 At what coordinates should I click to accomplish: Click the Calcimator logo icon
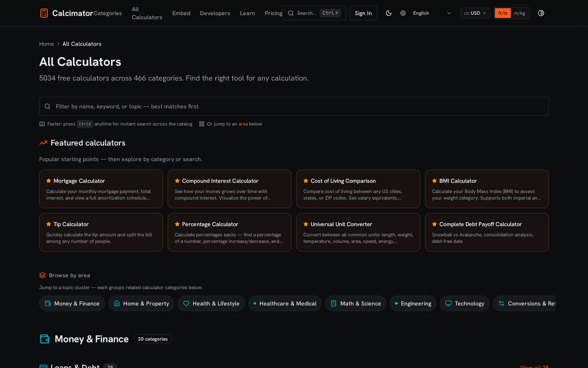click(x=44, y=13)
